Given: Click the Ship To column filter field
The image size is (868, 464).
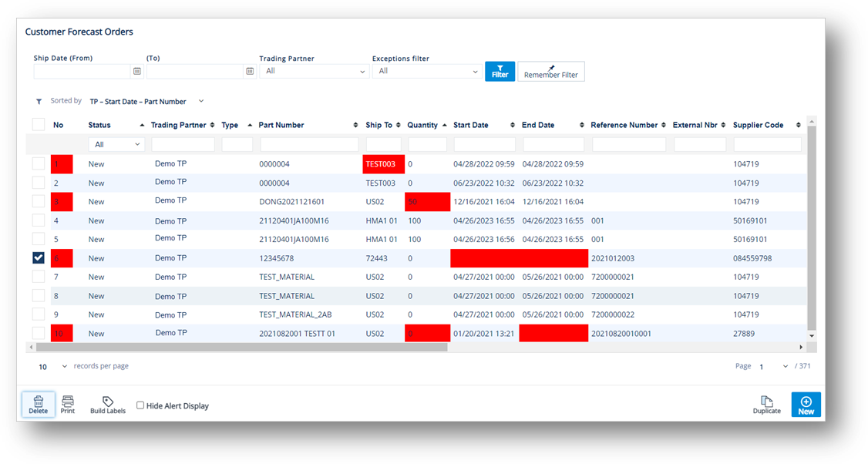Looking at the screenshot, I should 384,144.
